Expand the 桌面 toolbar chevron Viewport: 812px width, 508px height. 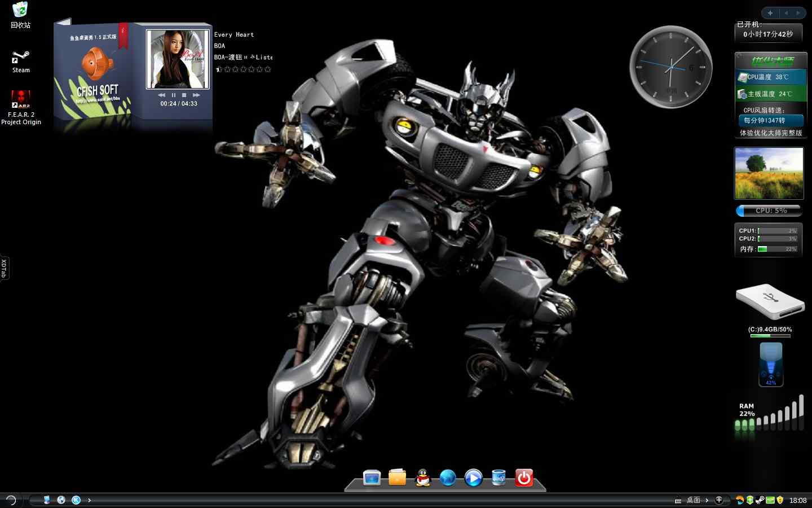coord(707,500)
